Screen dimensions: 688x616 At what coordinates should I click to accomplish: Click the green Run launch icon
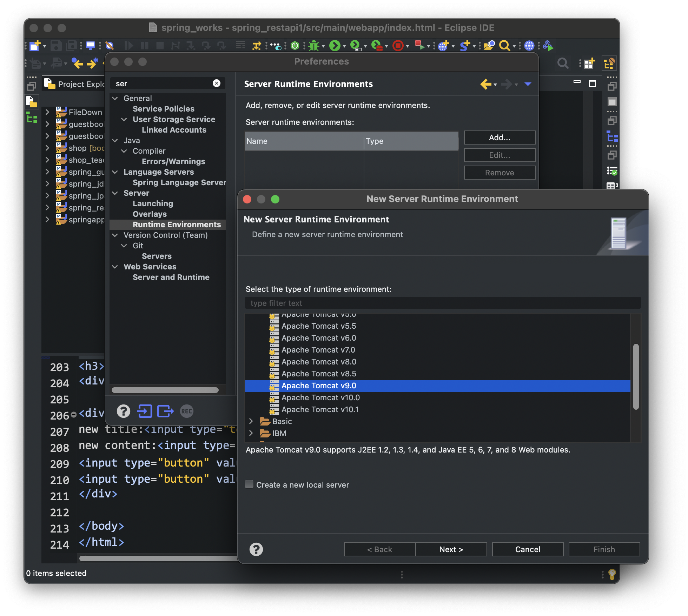click(x=335, y=46)
